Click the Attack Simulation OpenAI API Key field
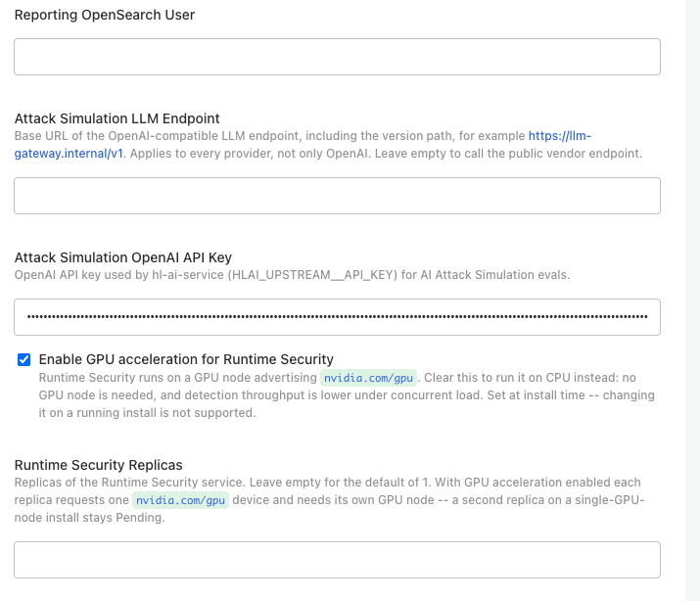Viewport: 700px width, 601px height. pos(337,317)
